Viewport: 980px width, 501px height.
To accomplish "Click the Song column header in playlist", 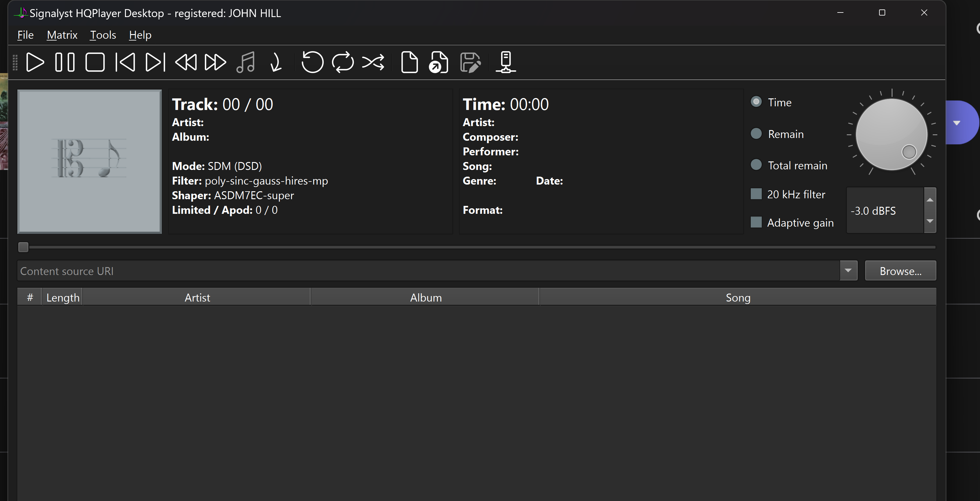I will point(738,297).
